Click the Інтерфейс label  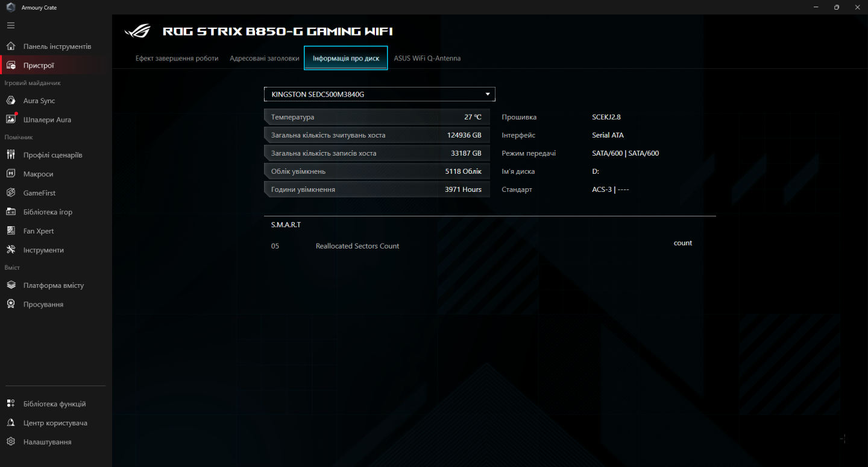tap(518, 135)
